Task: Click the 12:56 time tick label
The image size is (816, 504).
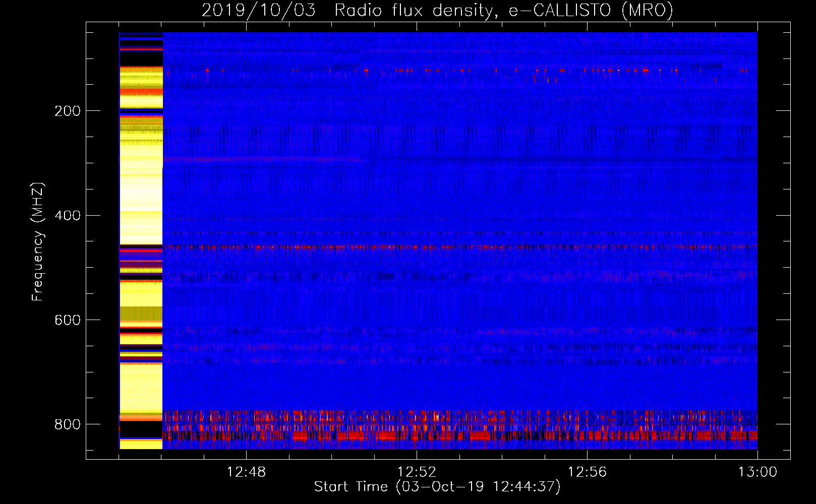Action: click(x=587, y=472)
